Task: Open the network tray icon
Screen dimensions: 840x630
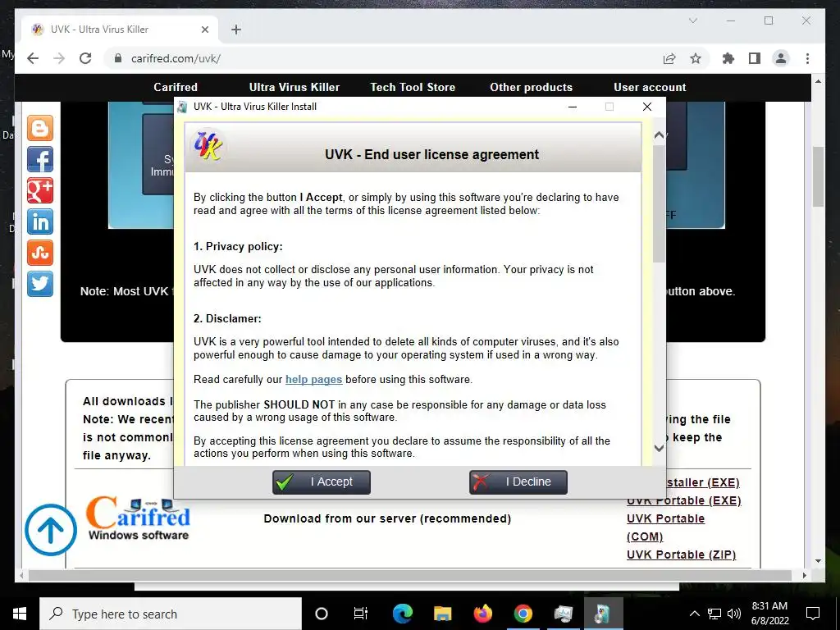Action: (714, 614)
